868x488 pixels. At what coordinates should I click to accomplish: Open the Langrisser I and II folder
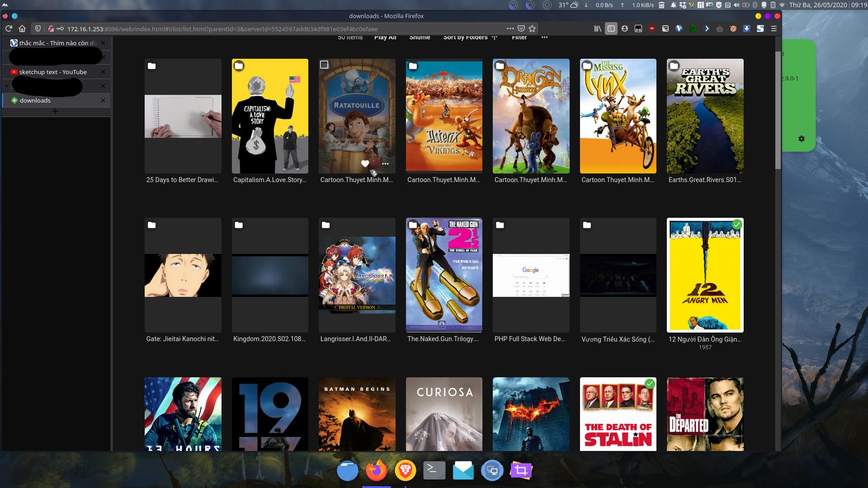coord(357,275)
